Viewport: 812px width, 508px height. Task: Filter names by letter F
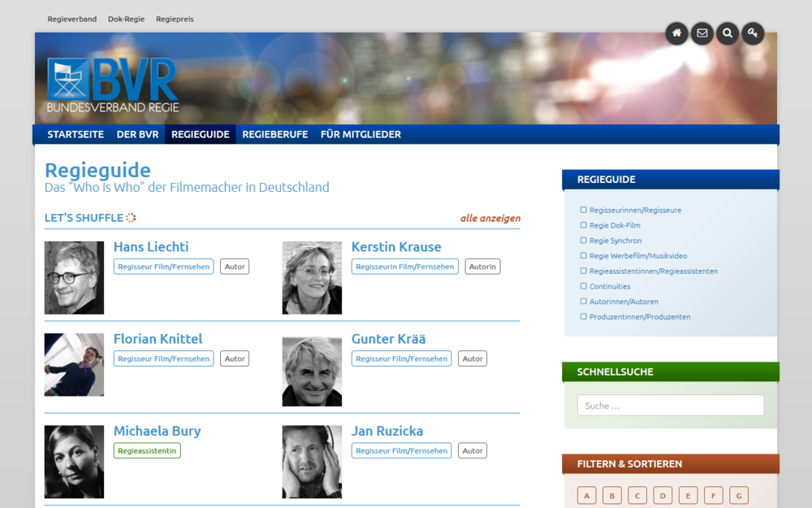pos(714,496)
